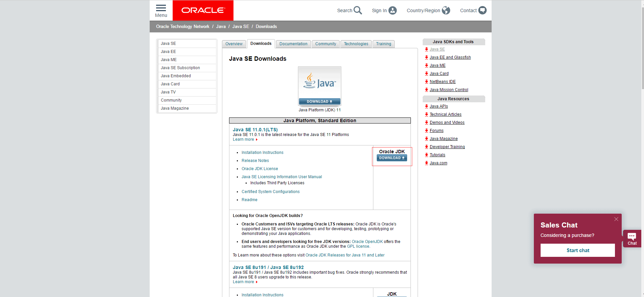Open Community in left sidebar
The image size is (644, 297).
[x=187, y=100]
